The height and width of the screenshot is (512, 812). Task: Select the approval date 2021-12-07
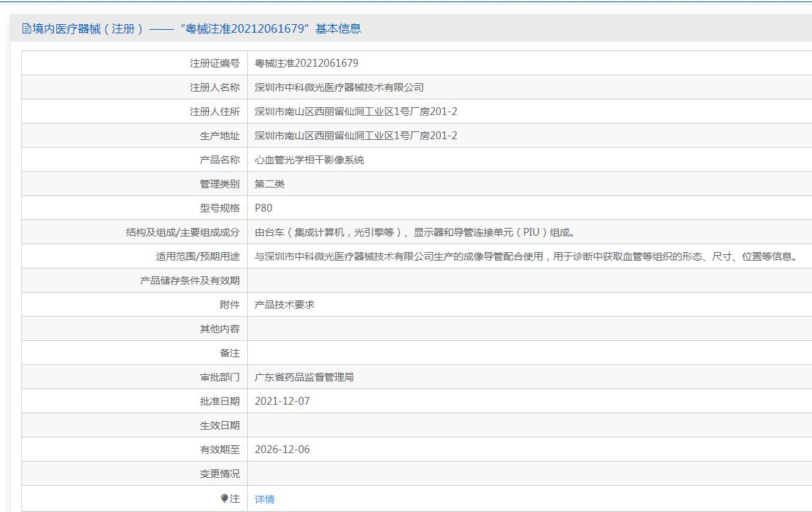tap(282, 401)
